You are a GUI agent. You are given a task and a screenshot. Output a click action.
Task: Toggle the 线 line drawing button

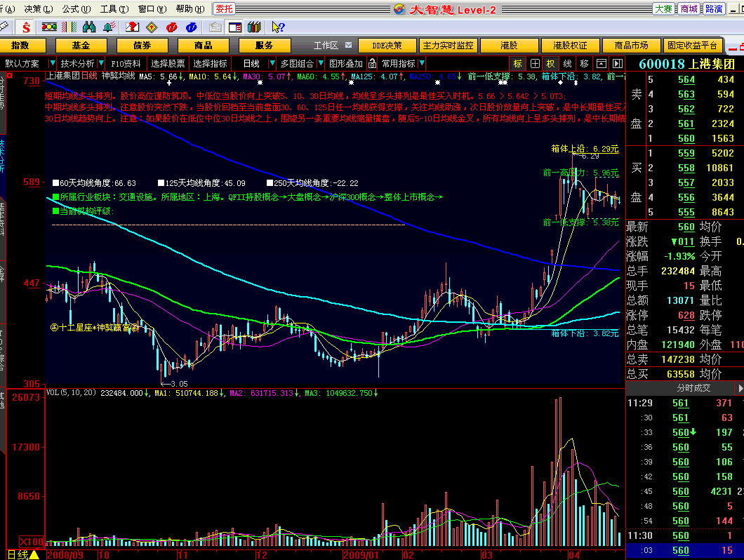pos(568,64)
